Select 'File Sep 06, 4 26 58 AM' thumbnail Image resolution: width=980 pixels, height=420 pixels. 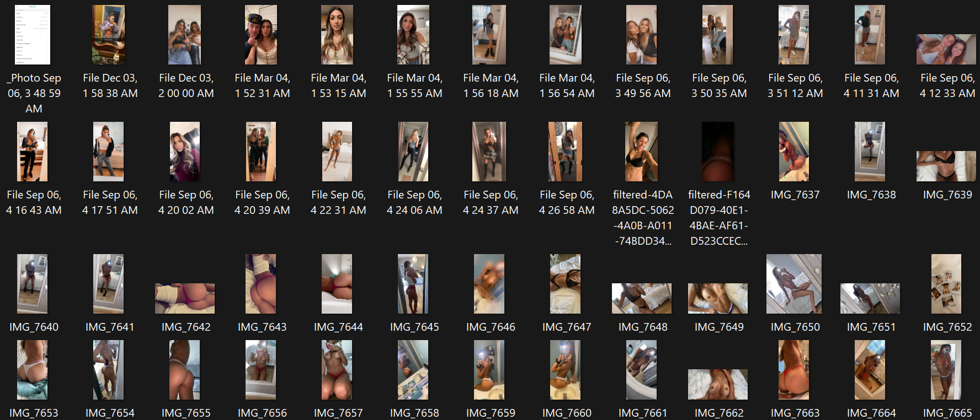coord(566,152)
